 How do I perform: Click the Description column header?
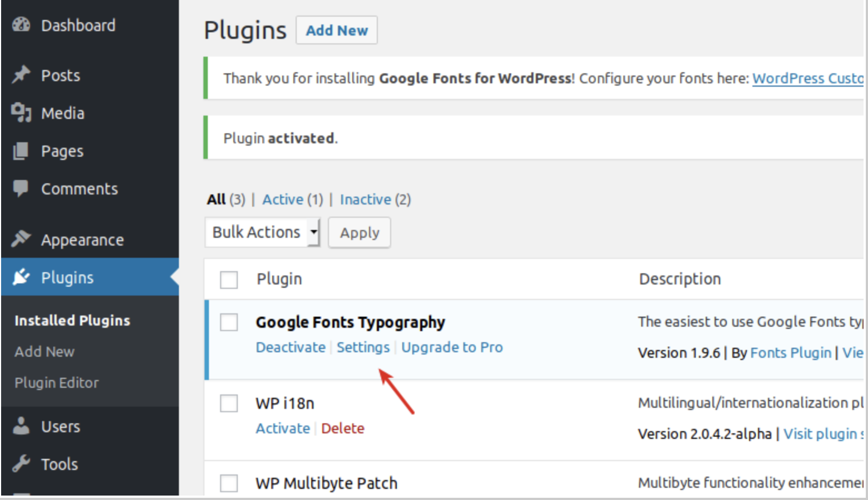coord(680,279)
